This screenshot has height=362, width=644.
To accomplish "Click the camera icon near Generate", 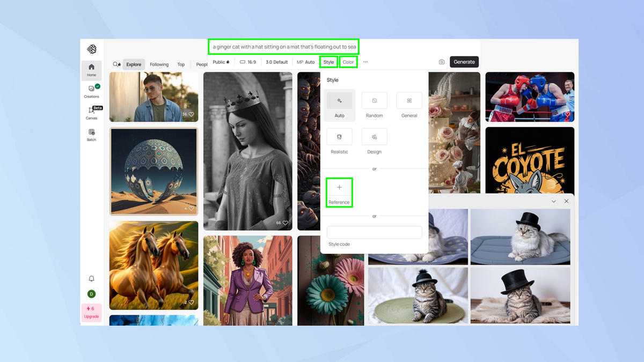I will tap(441, 62).
